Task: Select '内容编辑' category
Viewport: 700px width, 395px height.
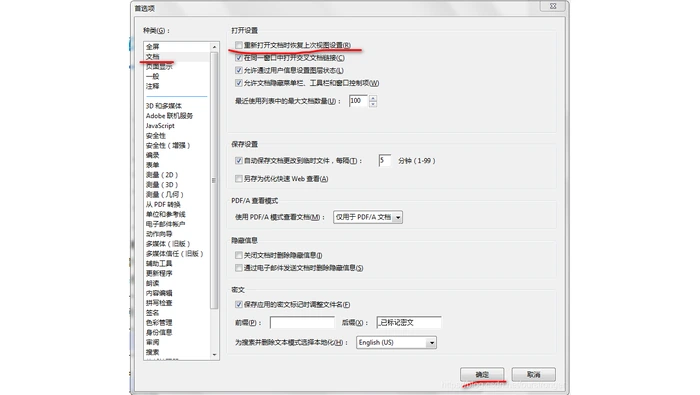Action: [159, 293]
